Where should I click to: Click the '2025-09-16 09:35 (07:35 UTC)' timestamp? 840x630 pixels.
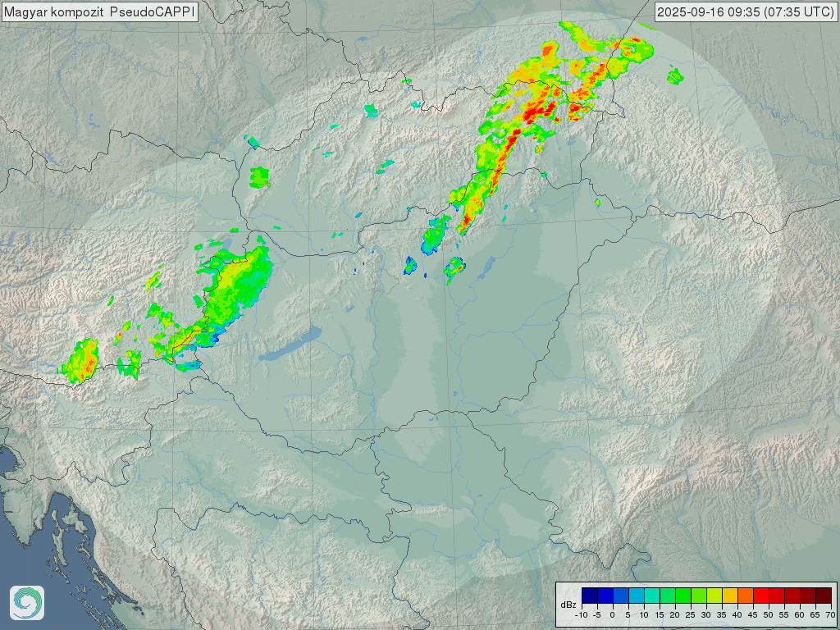click(x=745, y=11)
